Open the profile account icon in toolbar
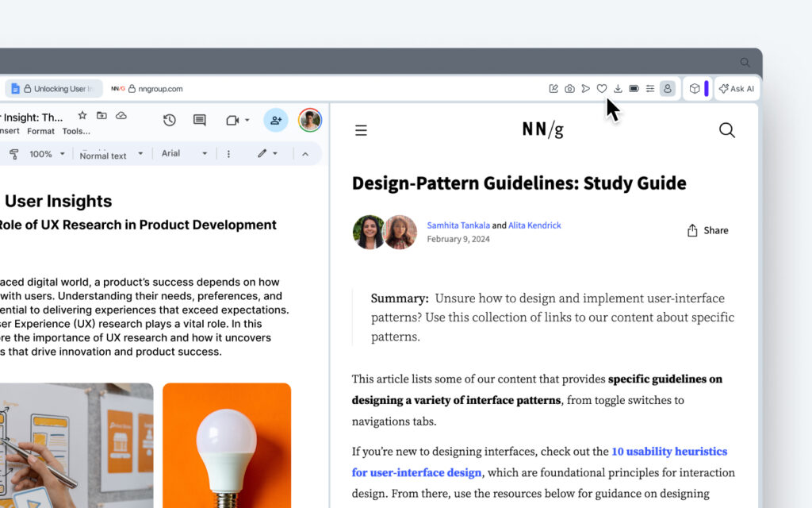The width and height of the screenshot is (812, 508). pos(668,89)
